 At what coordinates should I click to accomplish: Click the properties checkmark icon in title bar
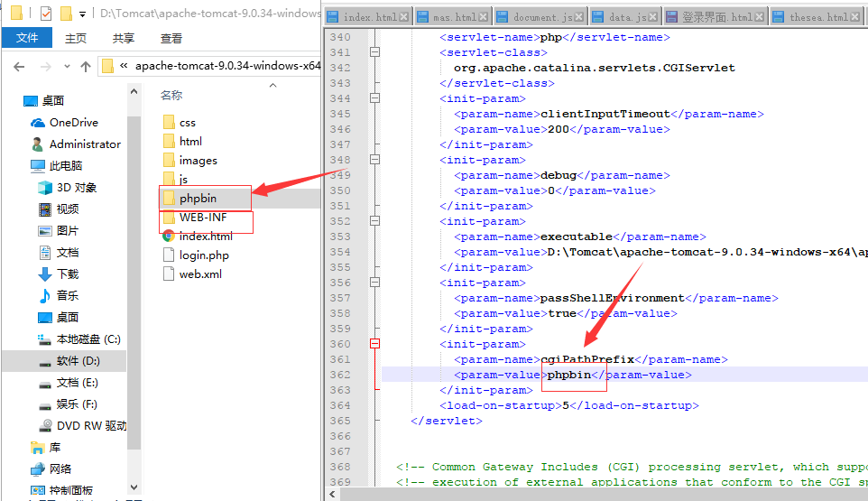46,13
